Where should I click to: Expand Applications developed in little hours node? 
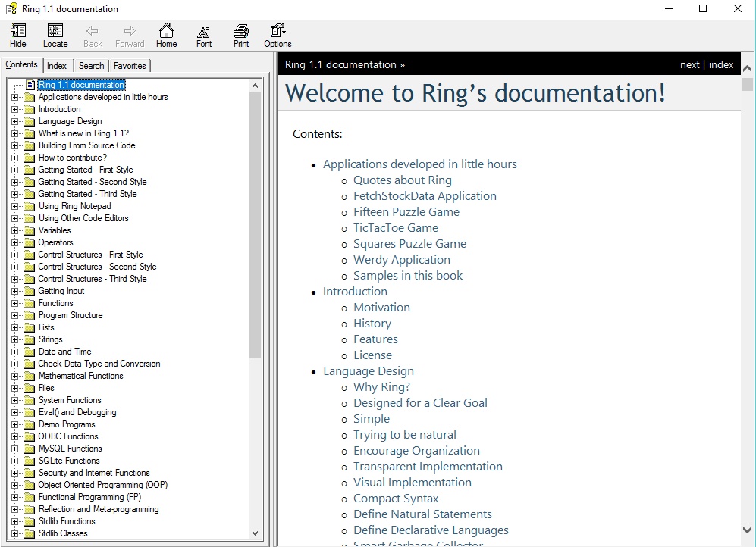point(14,97)
